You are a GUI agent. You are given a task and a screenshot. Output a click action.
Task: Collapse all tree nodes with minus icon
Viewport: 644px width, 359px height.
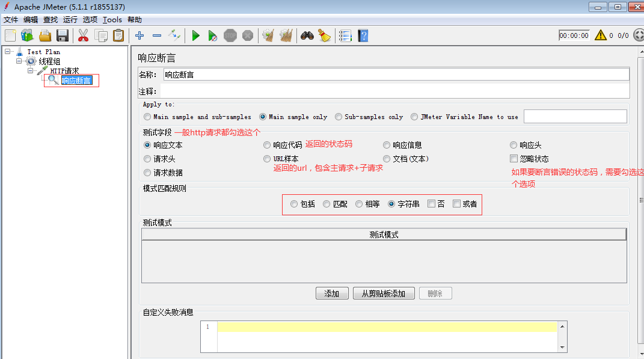click(x=157, y=35)
